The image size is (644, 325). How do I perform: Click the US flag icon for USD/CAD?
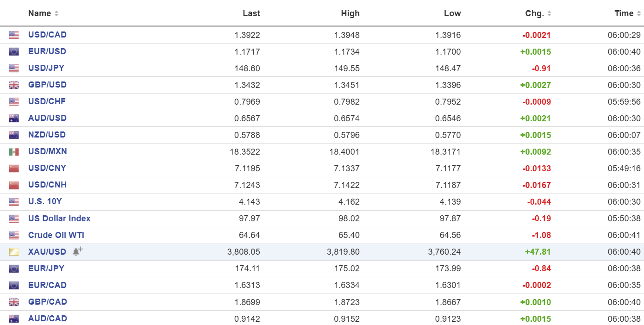[x=14, y=35]
